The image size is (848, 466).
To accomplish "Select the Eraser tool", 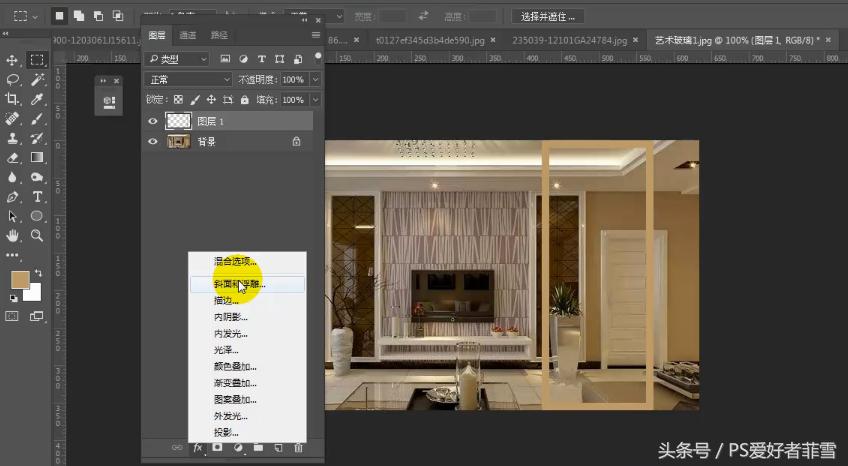I will (12, 157).
